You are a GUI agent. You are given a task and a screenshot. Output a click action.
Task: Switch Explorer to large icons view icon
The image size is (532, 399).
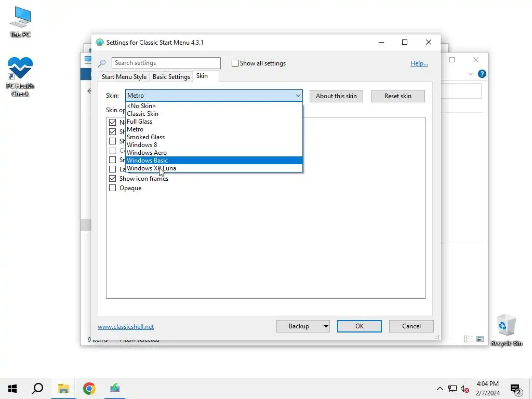click(480, 339)
